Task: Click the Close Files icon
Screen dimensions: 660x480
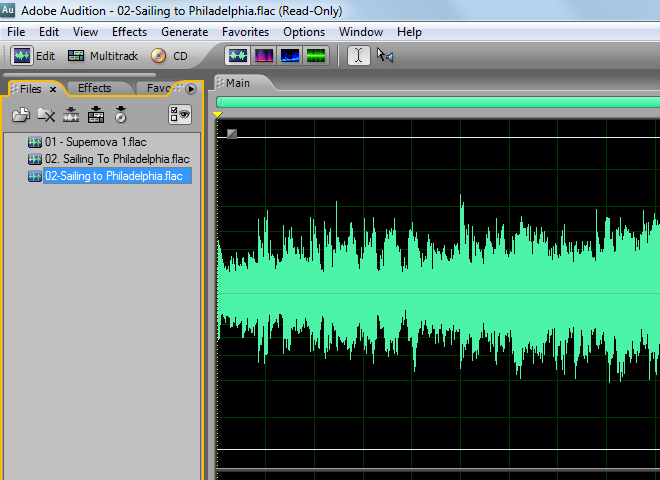Action: pyautogui.click(x=46, y=115)
